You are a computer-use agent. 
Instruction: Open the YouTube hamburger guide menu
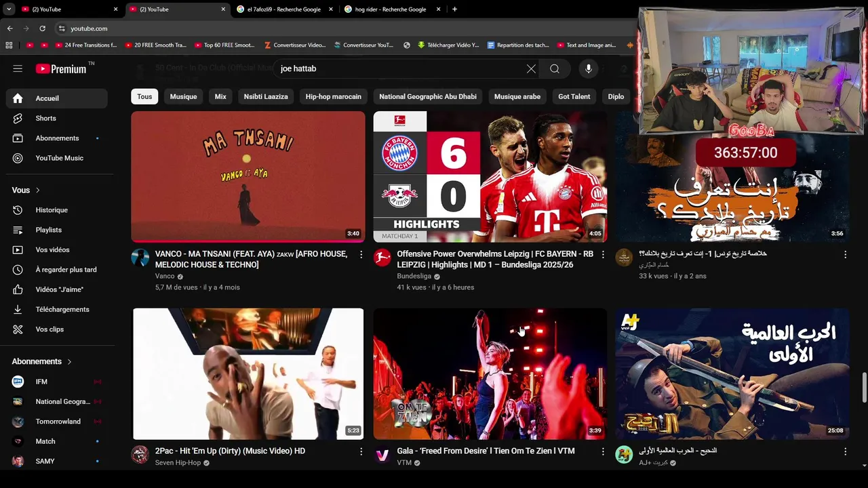tap(18, 68)
